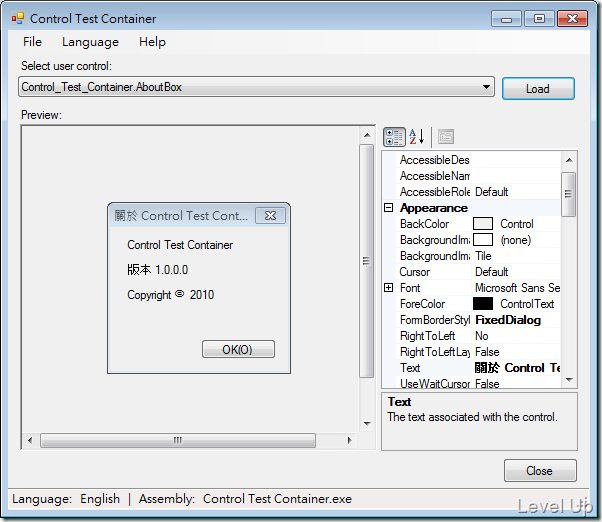The height and width of the screenshot is (522, 602).
Task: Click the ForeColor black swatch
Action: click(483, 304)
